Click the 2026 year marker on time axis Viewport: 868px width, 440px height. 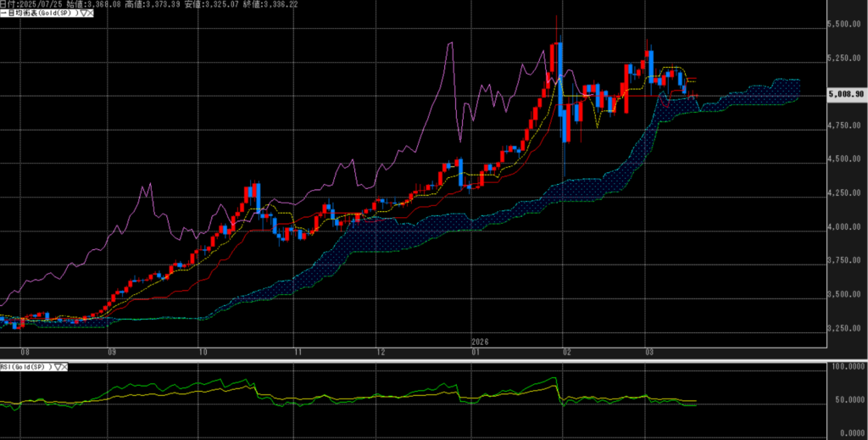pos(480,341)
